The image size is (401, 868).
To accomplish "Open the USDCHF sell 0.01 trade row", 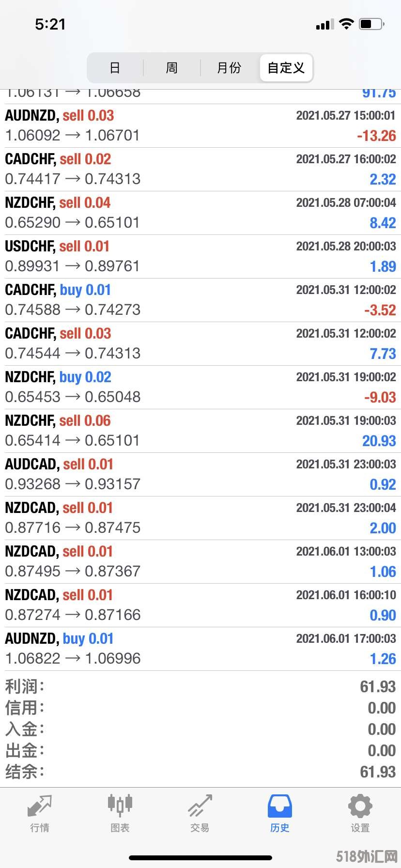I will [x=200, y=257].
